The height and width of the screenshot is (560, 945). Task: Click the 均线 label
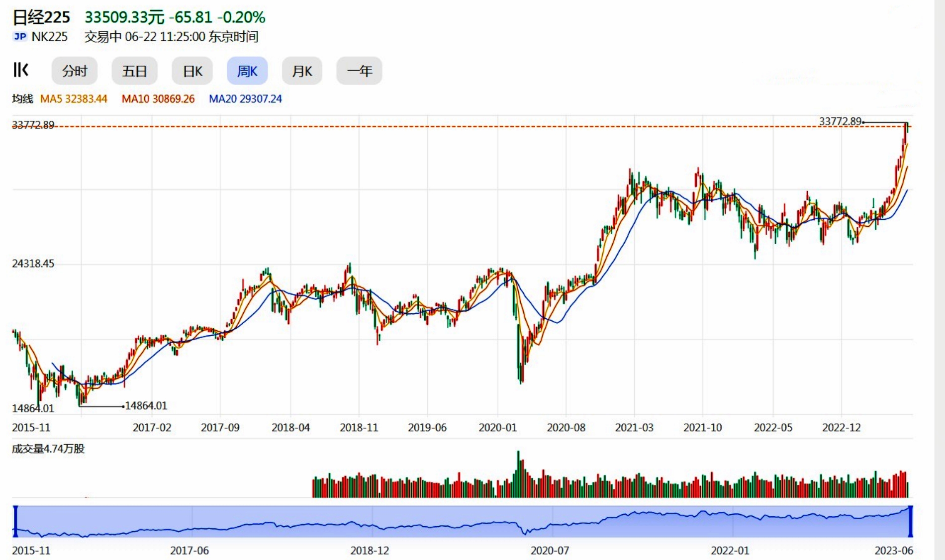22,99
